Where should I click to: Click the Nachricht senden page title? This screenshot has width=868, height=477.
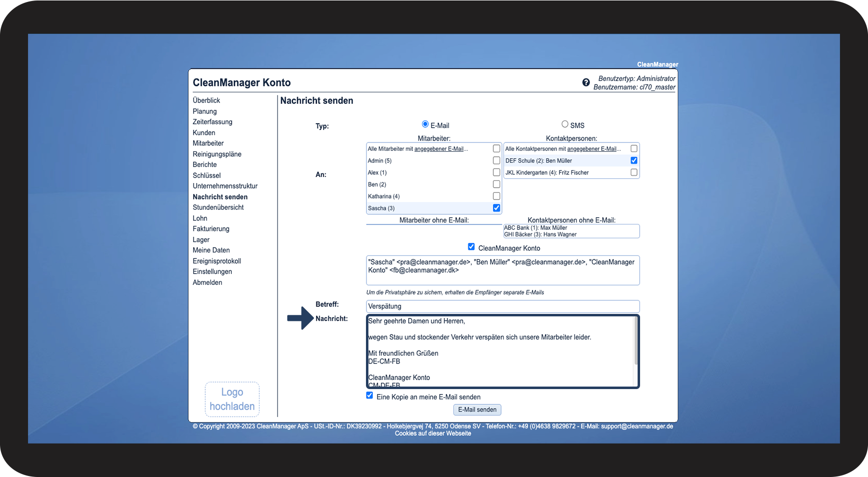[x=317, y=101]
